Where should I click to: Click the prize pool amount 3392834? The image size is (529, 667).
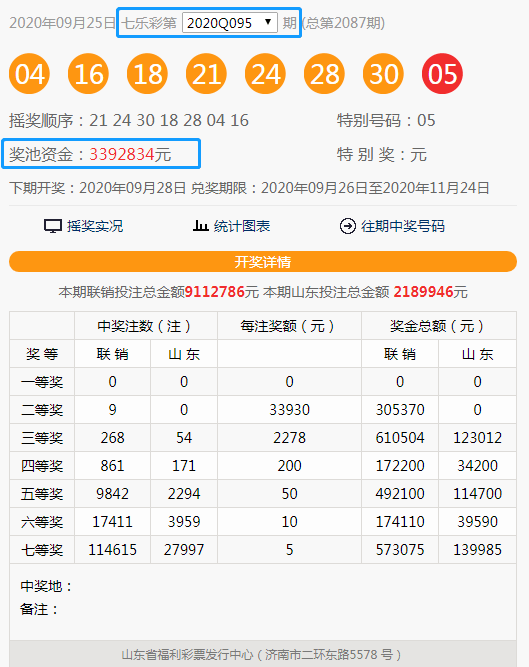tap(122, 154)
